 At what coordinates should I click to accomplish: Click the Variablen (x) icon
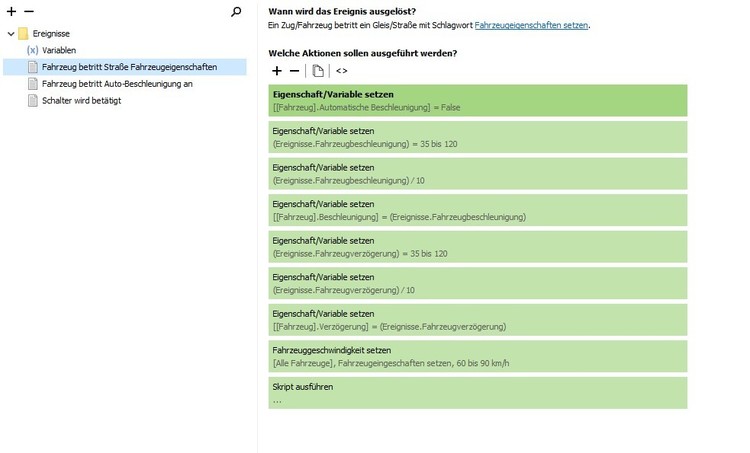click(x=32, y=50)
